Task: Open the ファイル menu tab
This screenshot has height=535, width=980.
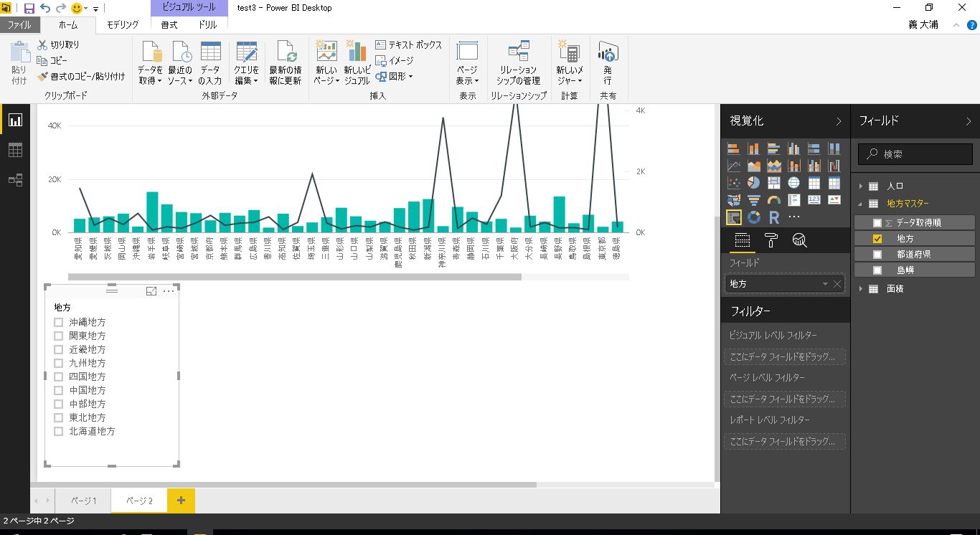Action: [x=19, y=24]
